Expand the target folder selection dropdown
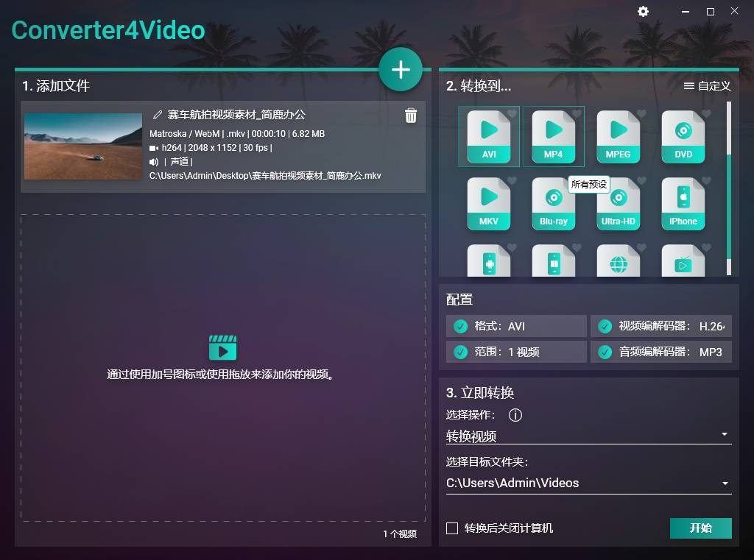This screenshot has height=560, width=754. [x=724, y=483]
